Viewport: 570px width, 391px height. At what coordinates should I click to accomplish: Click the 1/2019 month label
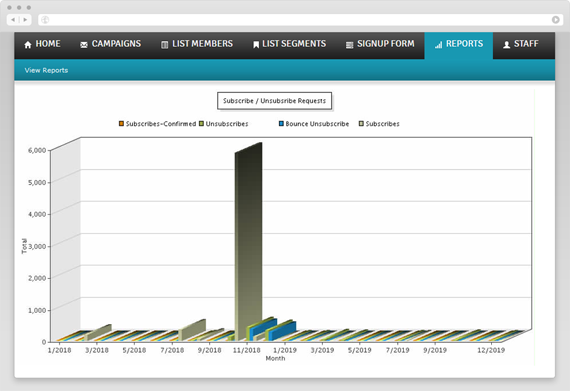pos(285,350)
